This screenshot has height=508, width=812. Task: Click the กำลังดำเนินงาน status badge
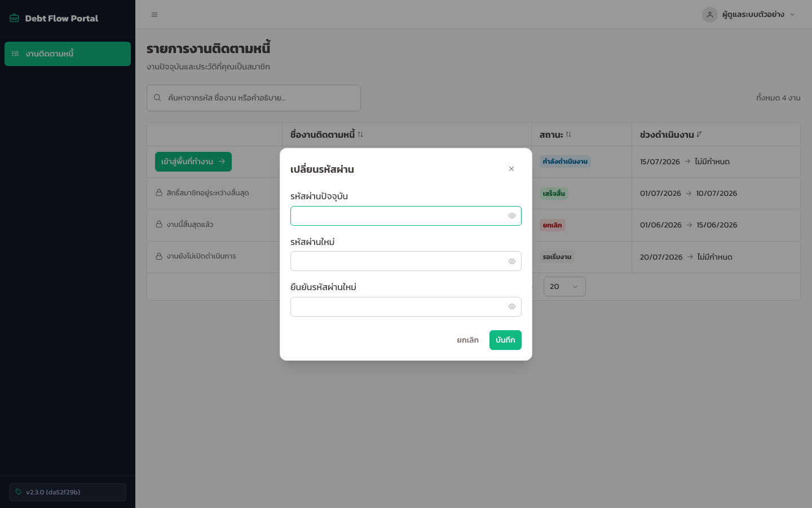pyautogui.click(x=565, y=161)
